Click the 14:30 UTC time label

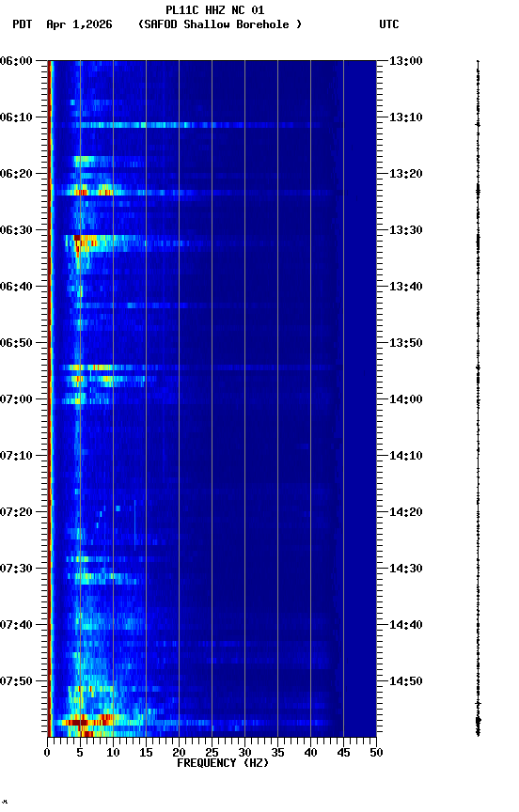click(x=406, y=569)
